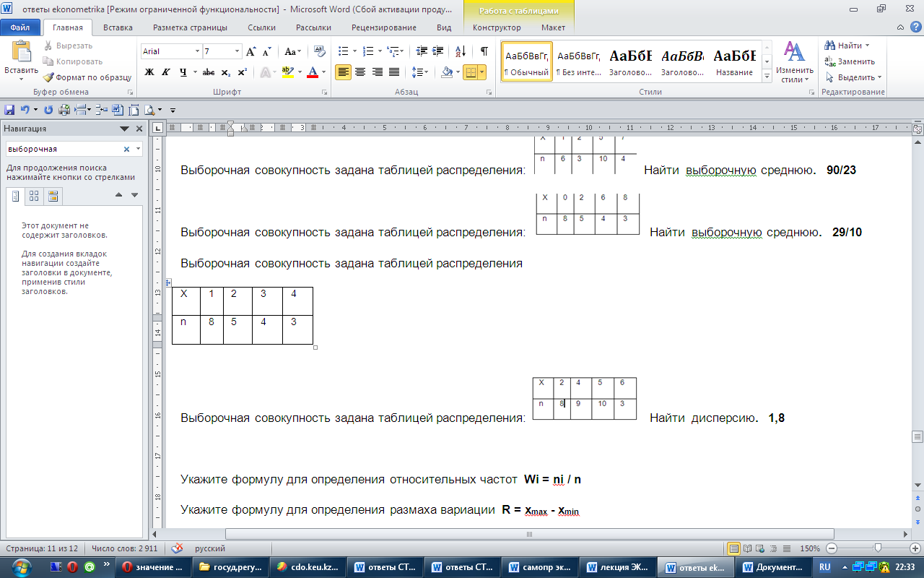Viewport: 924px width, 578px height.
Task: Open the borders dropdown arrow
Action: pos(481,72)
